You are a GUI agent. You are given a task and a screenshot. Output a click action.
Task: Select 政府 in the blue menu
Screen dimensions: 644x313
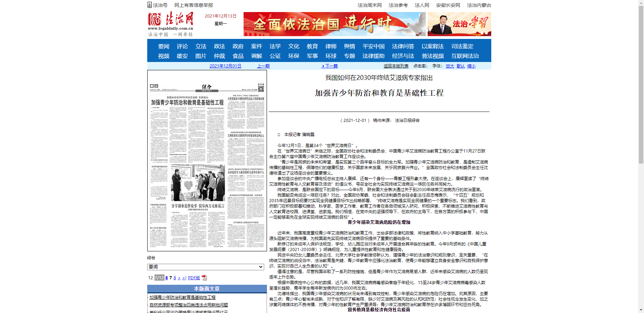[238, 46]
